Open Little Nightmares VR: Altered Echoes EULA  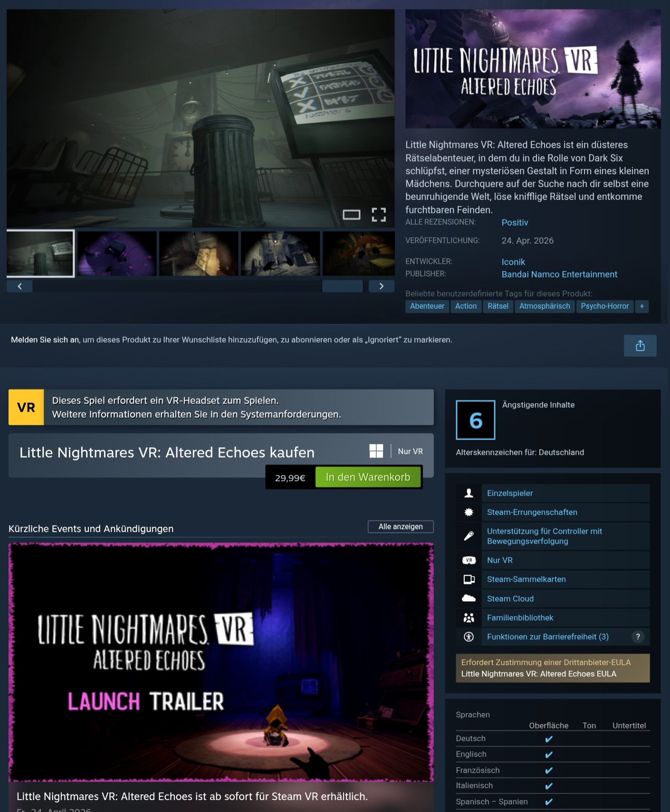point(539,674)
